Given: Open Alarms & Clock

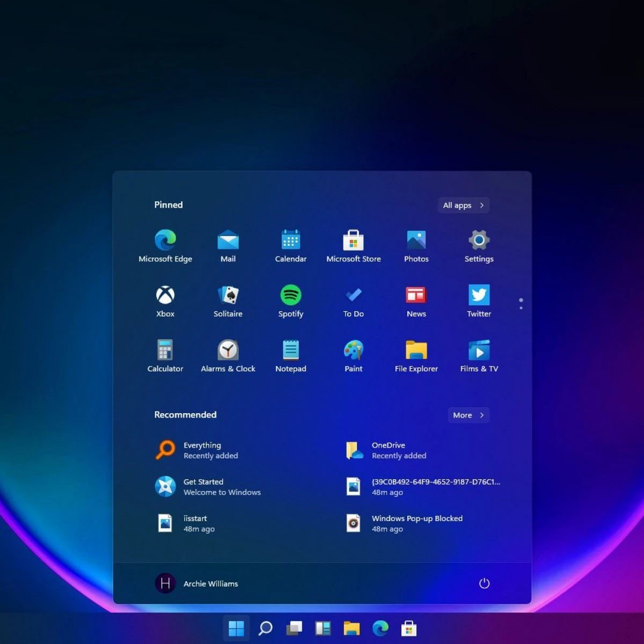Looking at the screenshot, I should pyautogui.click(x=228, y=356).
